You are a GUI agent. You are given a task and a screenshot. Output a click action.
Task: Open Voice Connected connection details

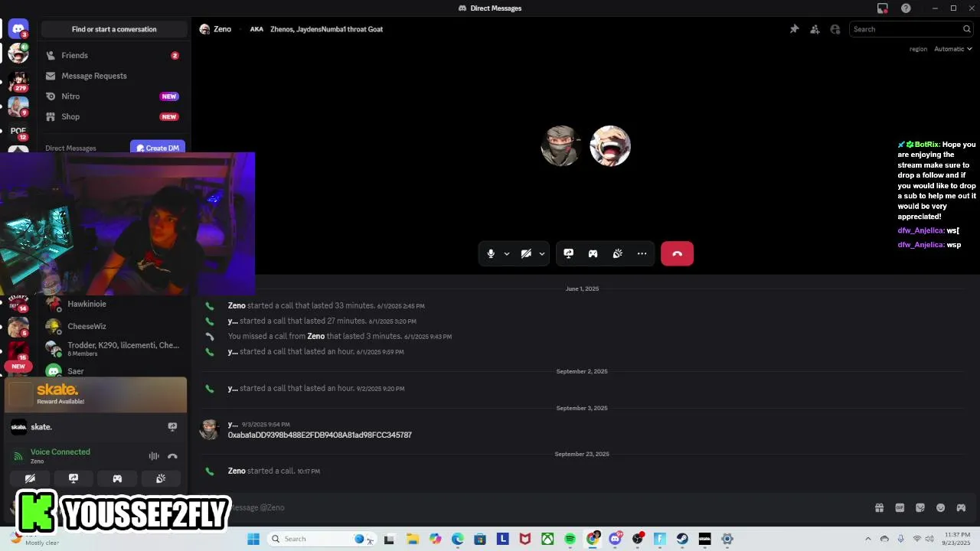pos(60,452)
